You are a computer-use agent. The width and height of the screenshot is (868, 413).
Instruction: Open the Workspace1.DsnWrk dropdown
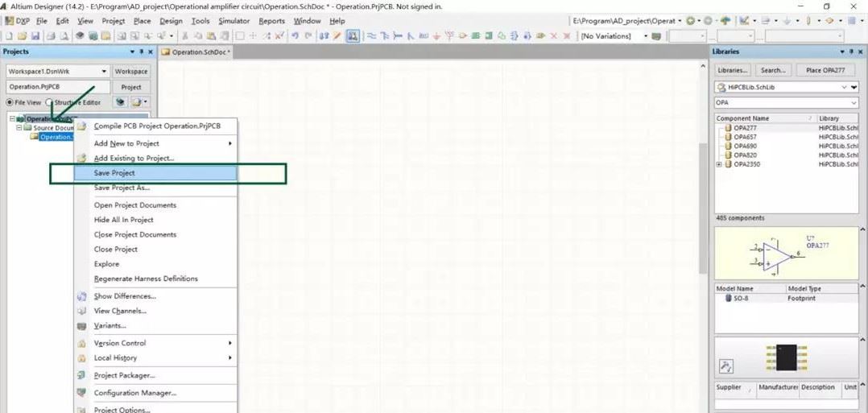pyautogui.click(x=104, y=71)
